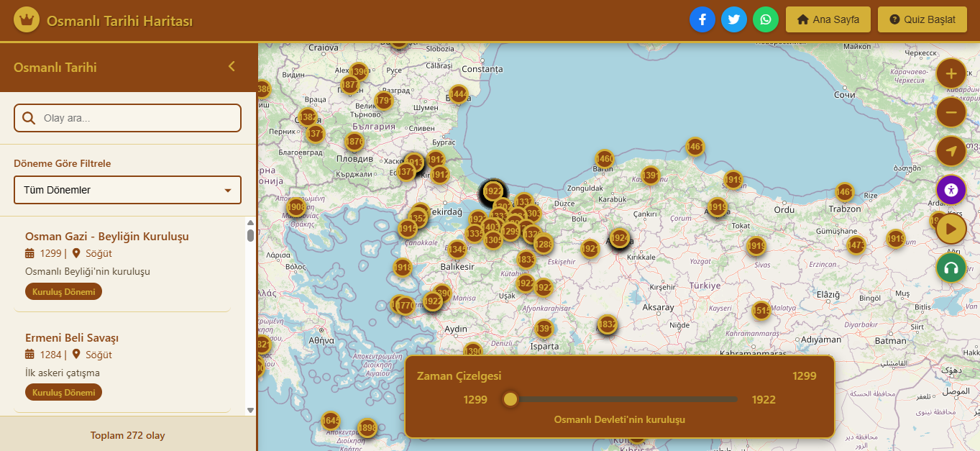Screen dimensions: 980x451
Task: Share the map on Twitter
Action: (734, 19)
